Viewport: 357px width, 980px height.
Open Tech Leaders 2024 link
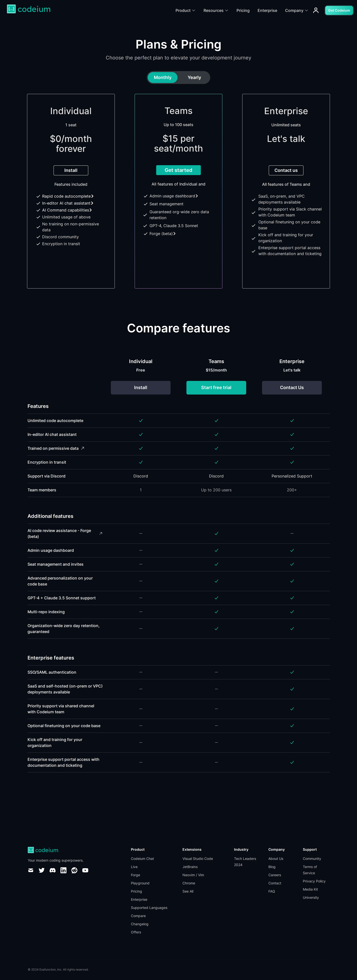click(245, 862)
